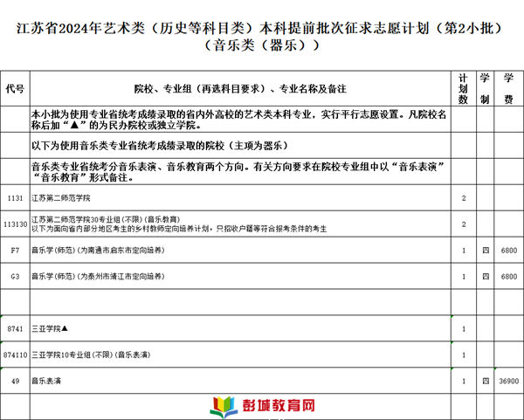524x420 pixels.
Task: Click the 学费 column header
Action: pyautogui.click(x=508, y=88)
